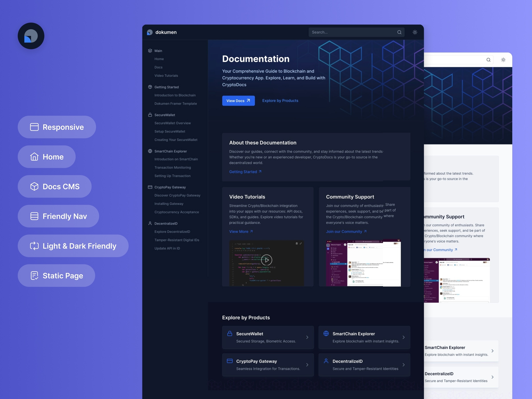Select Introduction to Blockchain menu item
Screen dimensions: 532x399
tap(175, 95)
